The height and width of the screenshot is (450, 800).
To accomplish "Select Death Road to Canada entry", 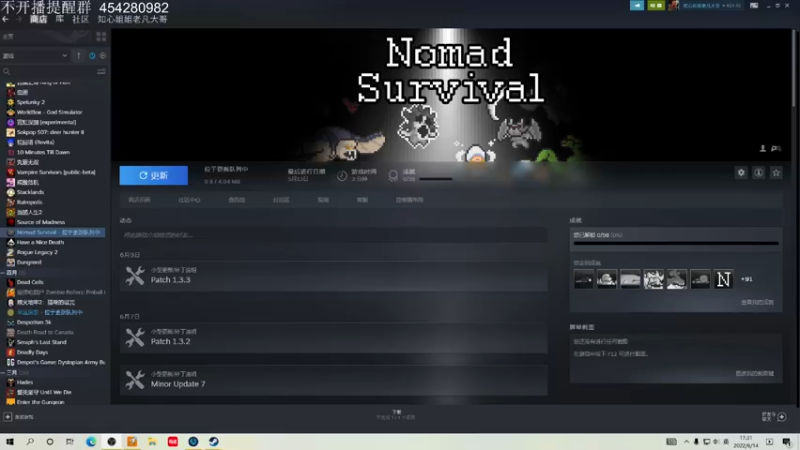I will click(45, 332).
